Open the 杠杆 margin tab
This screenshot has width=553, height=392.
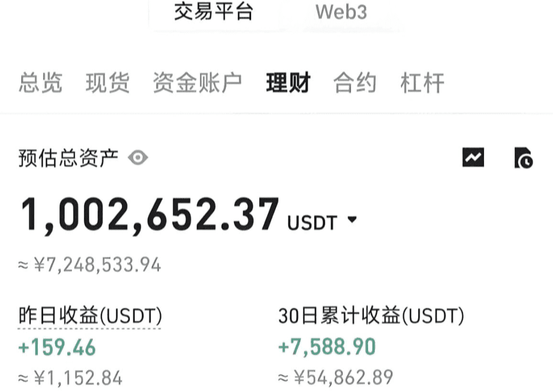pyautogui.click(x=422, y=82)
